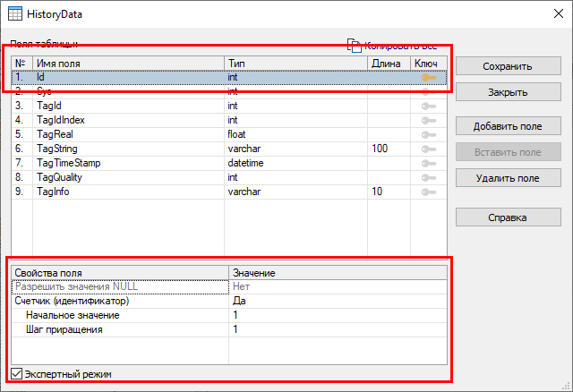Edit the Шаг приращения value 1
The width and height of the screenshot is (573, 392).
(x=338, y=329)
